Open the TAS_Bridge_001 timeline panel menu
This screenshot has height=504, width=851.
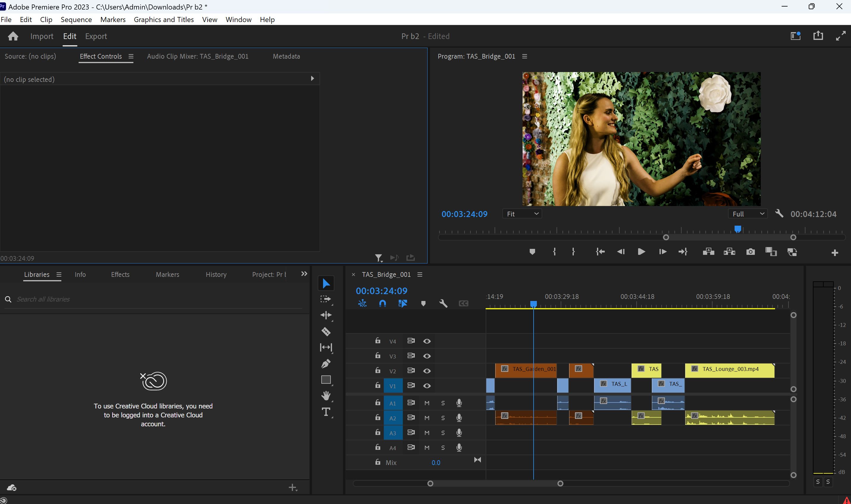420,274
